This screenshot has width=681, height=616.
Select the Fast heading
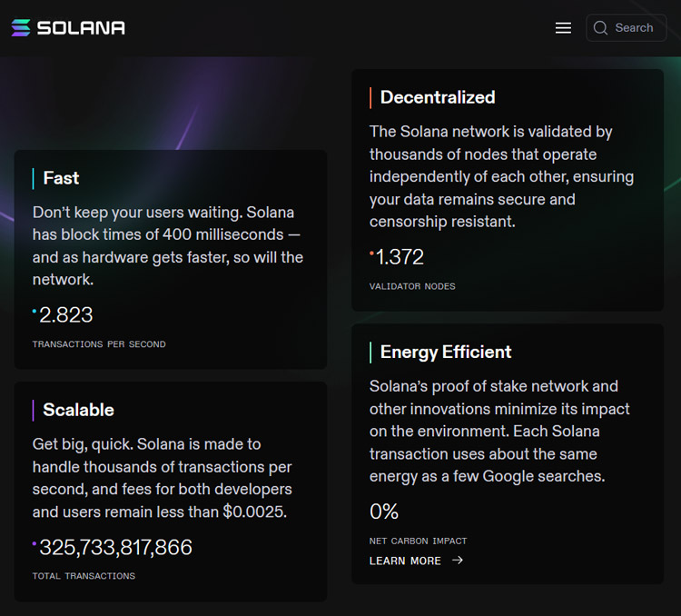[x=61, y=178]
